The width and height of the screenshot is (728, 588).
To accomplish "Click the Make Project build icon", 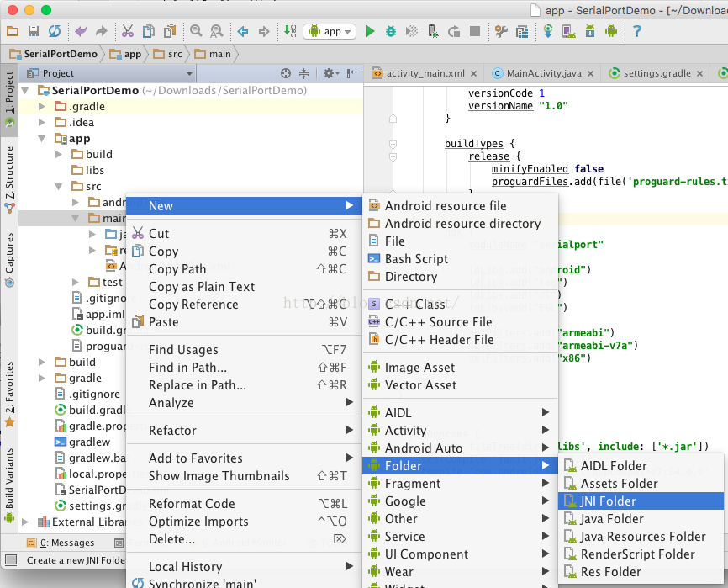I will [x=290, y=31].
